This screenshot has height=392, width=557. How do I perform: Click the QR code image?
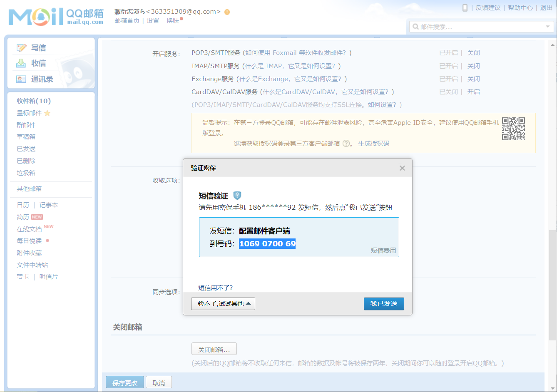[x=513, y=129]
